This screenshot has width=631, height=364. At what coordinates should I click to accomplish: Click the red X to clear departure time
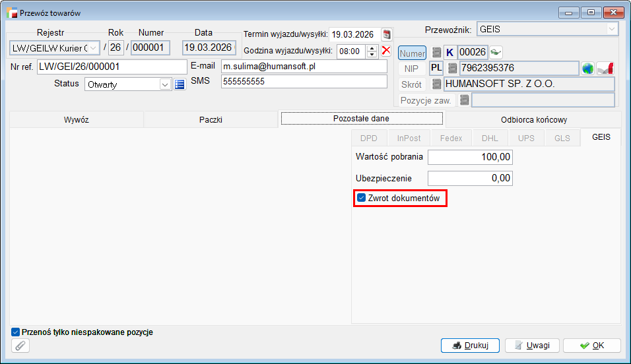coord(386,51)
